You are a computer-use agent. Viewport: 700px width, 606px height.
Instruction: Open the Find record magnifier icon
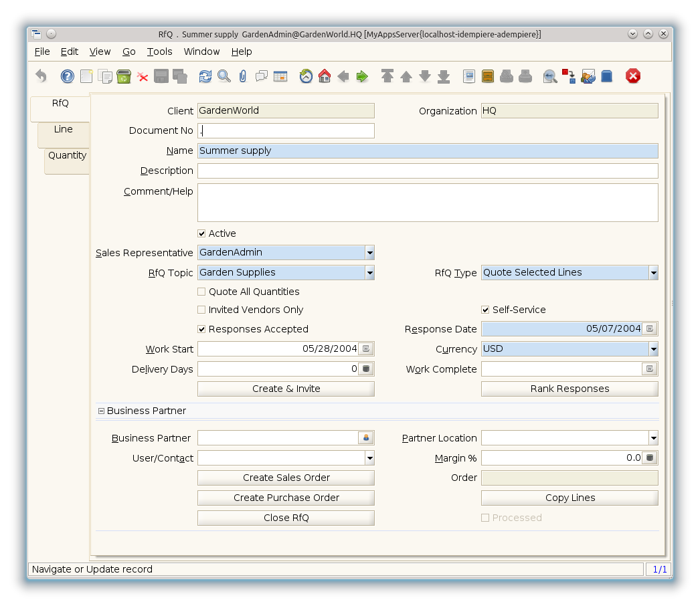pos(224,76)
